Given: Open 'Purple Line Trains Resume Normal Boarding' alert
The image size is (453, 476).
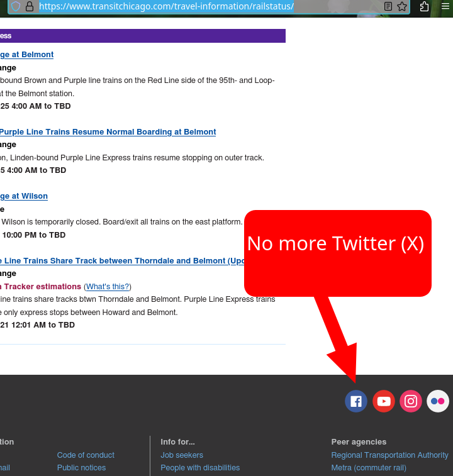Looking at the screenshot, I should 108,132.
